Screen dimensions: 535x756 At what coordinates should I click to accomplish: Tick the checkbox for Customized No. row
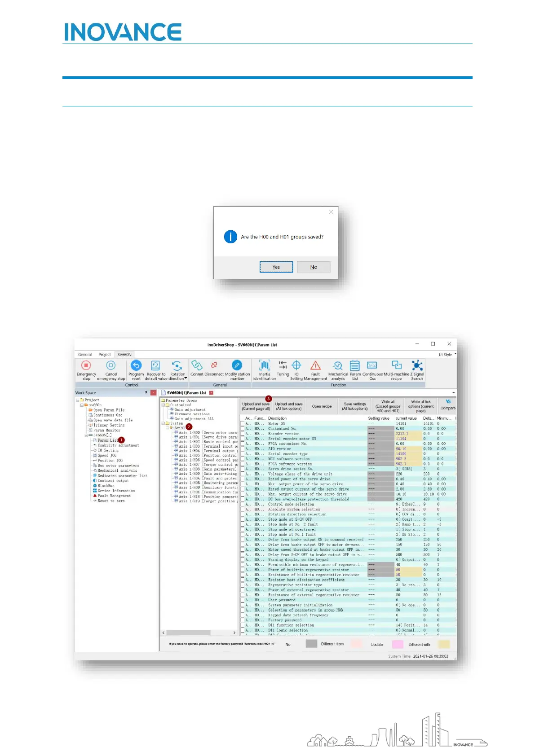click(x=243, y=429)
